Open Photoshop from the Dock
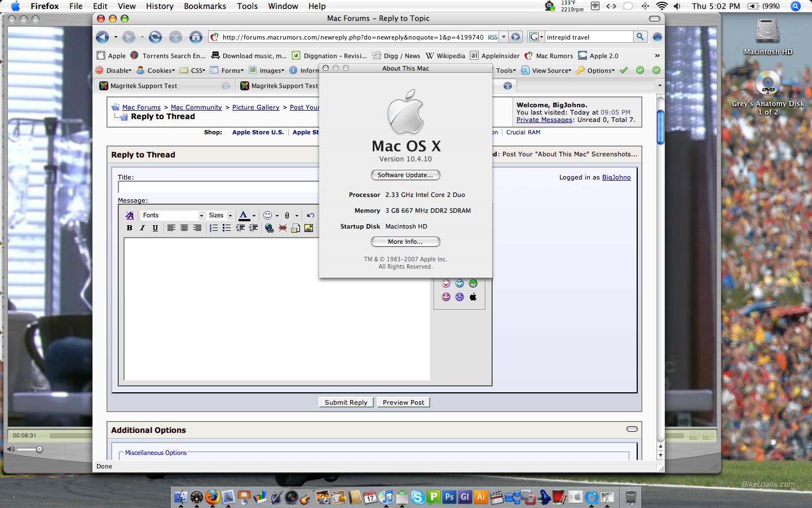Viewport: 812px width, 508px height. (449, 497)
